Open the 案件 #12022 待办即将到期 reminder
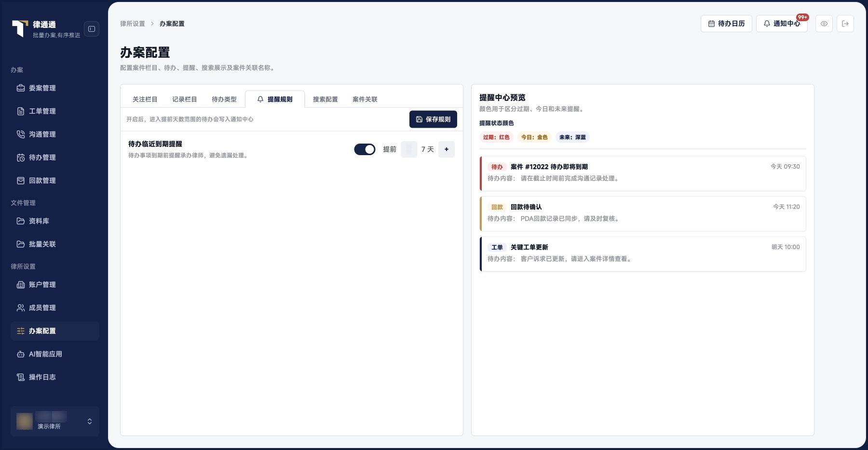The image size is (868, 450). pos(643,173)
